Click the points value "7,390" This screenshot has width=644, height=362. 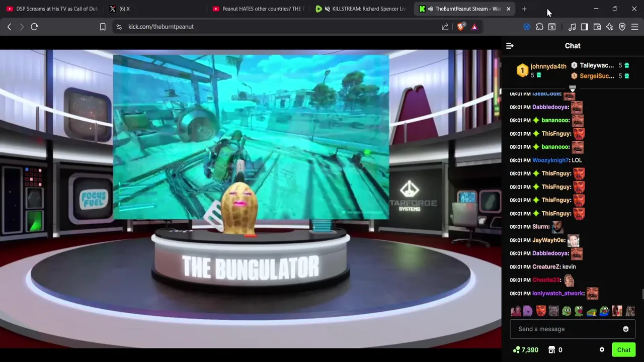[x=530, y=350]
